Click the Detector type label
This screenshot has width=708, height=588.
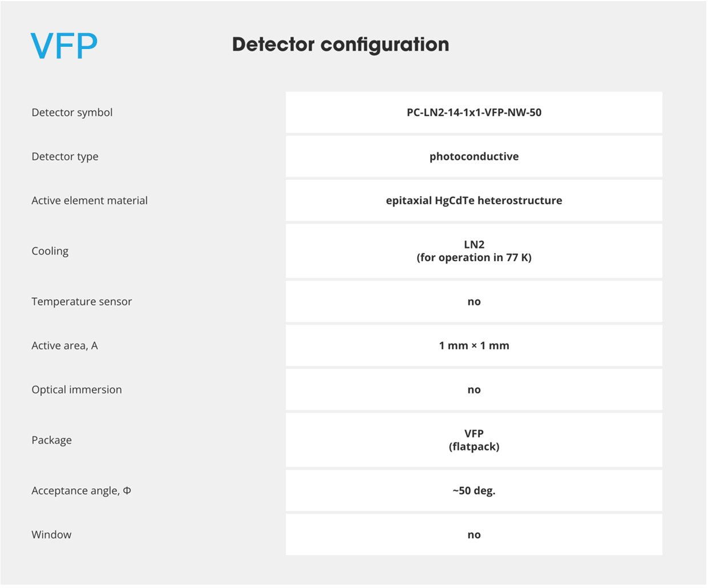click(65, 156)
